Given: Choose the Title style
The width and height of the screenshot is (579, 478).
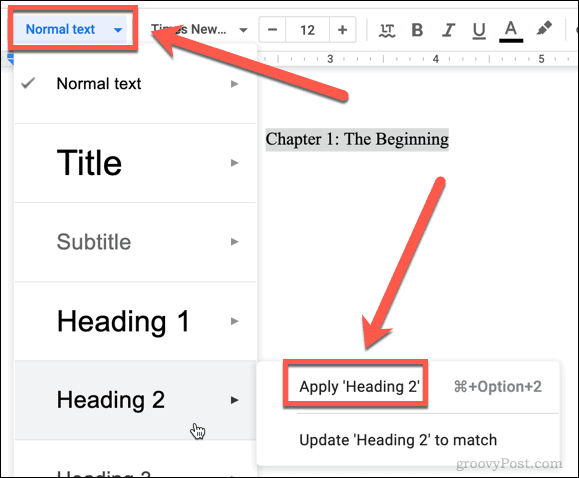Looking at the screenshot, I should [135, 163].
